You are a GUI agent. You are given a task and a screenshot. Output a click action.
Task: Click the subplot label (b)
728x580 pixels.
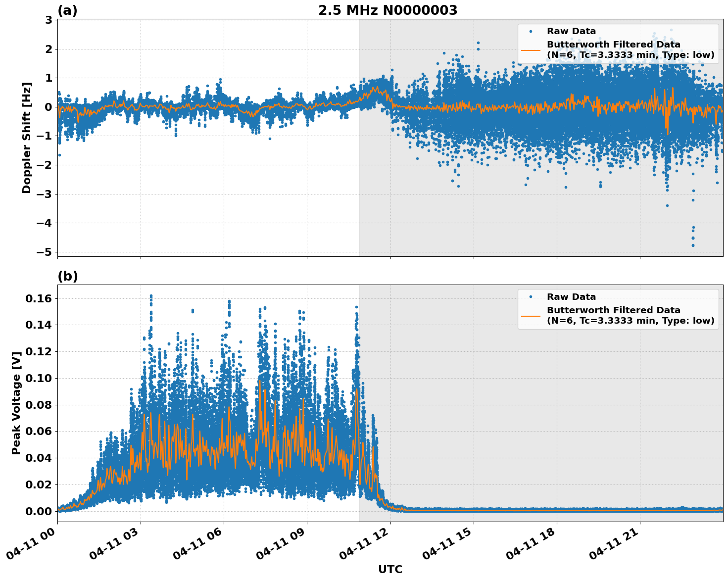(x=68, y=276)
